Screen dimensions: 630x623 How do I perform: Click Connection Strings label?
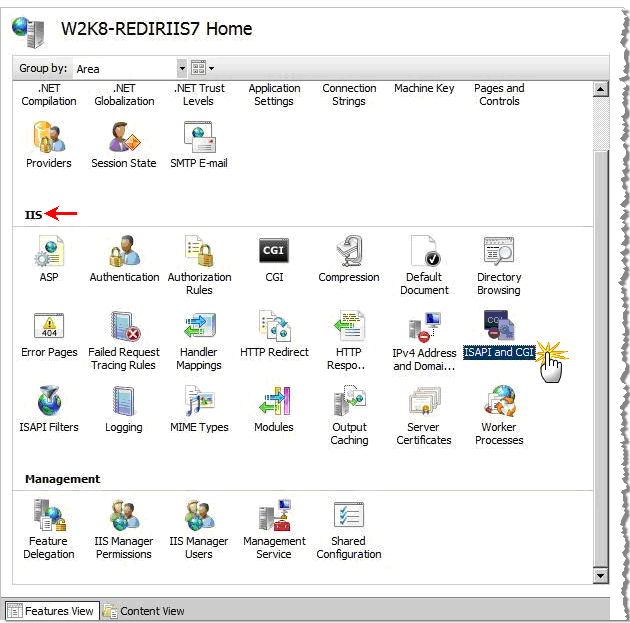pyautogui.click(x=349, y=95)
